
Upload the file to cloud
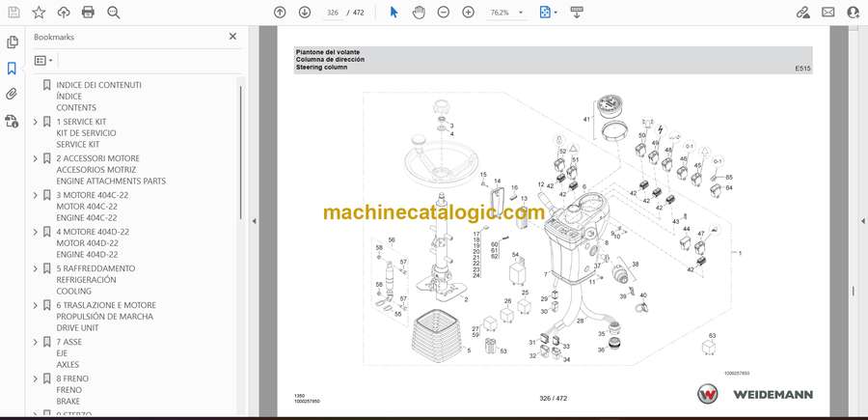click(x=64, y=13)
